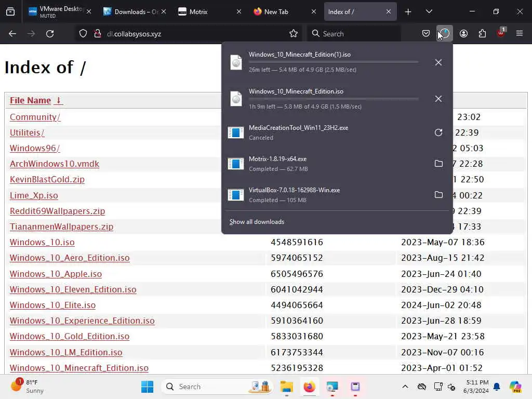532x399 pixels.
Task: Cancel Windows_10_Minecraft_Edition.iso download
Action: point(438,99)
